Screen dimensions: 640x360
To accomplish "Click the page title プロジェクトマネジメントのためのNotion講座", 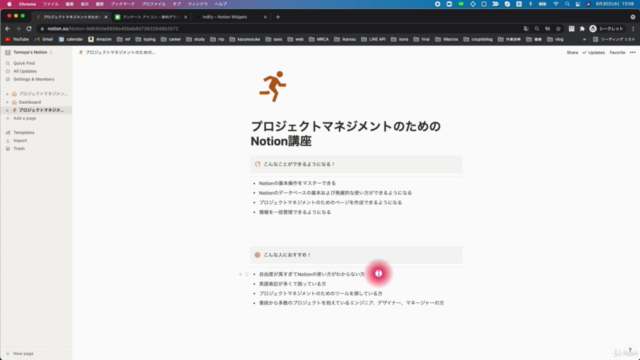I will click(x=345, y=133).
